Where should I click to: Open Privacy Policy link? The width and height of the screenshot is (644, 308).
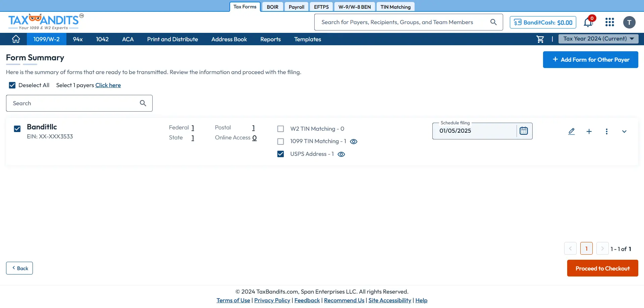(272, 300)
